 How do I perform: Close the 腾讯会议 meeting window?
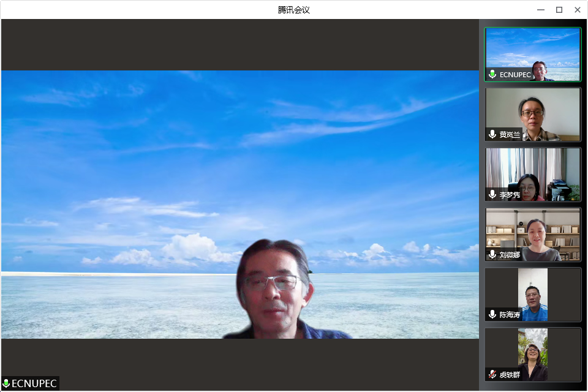[577, 10]
